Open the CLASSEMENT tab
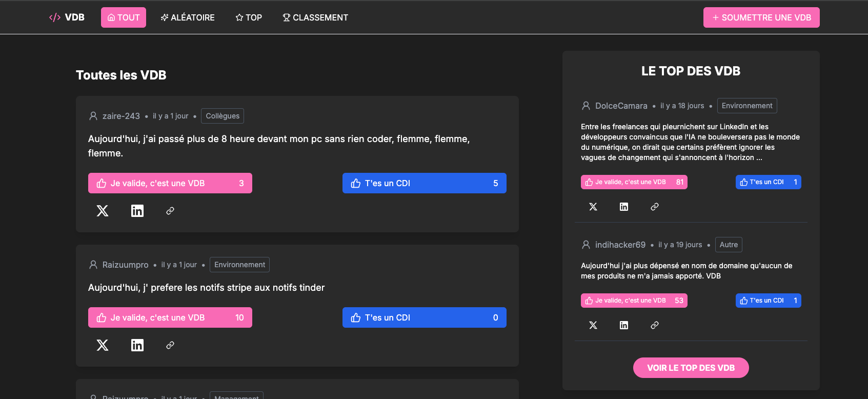868x399 pixels. click(x=315, y=17)
